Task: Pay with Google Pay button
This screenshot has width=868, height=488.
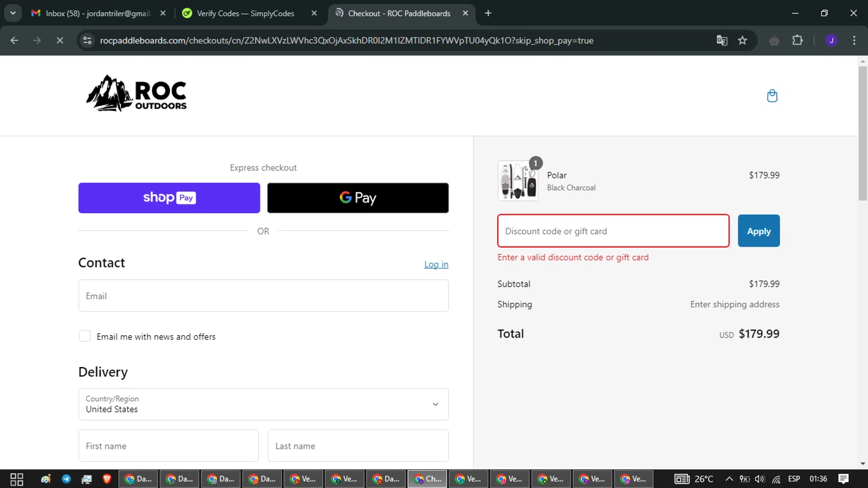Action: click(358, 198)
